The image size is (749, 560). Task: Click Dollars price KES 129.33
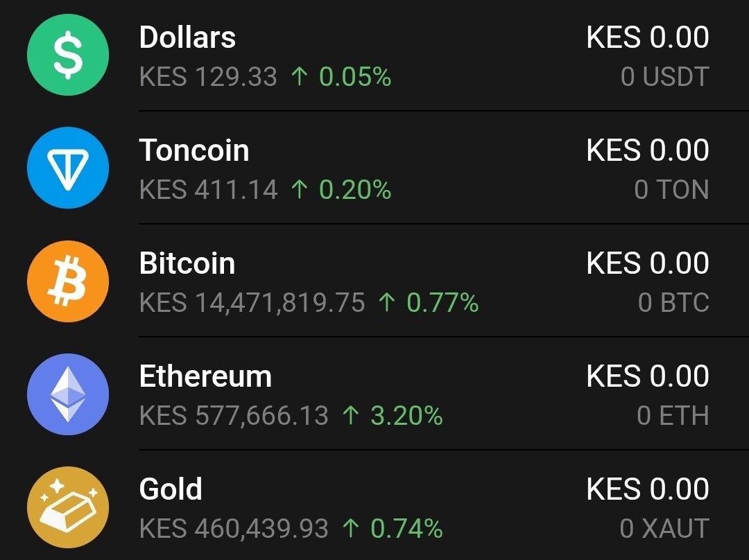[208, 77]
